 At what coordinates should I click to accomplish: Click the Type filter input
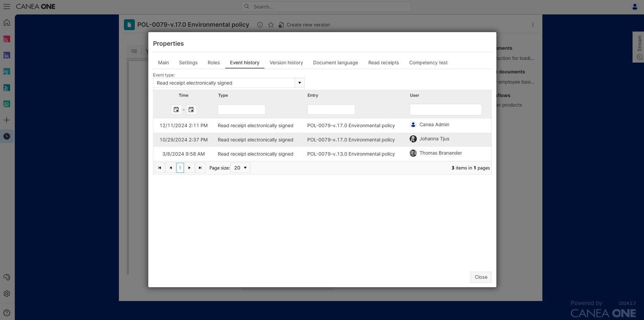tap(241, 110)
